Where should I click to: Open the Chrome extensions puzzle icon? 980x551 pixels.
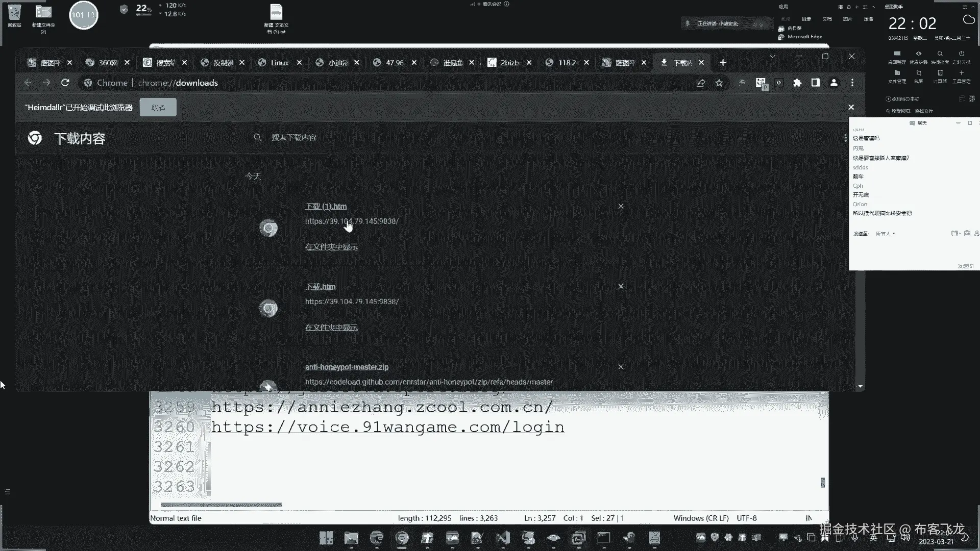tap(797, 83)
